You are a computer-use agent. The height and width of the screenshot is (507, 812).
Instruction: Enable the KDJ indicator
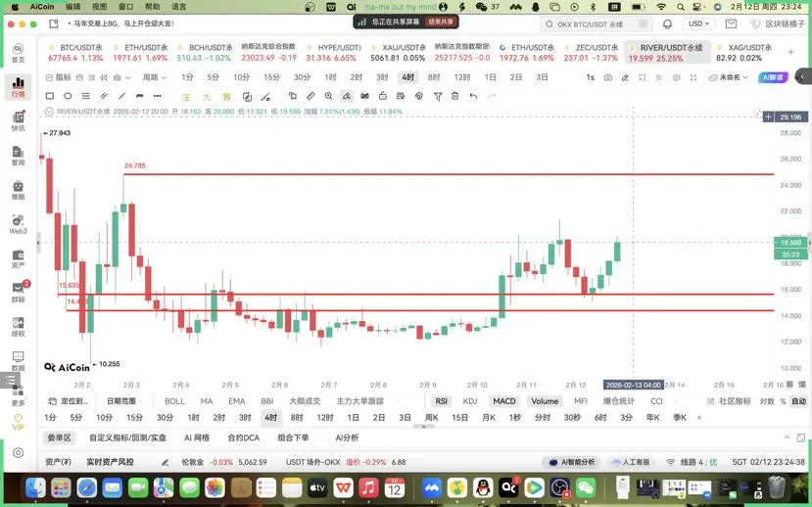tap(470, 401)
